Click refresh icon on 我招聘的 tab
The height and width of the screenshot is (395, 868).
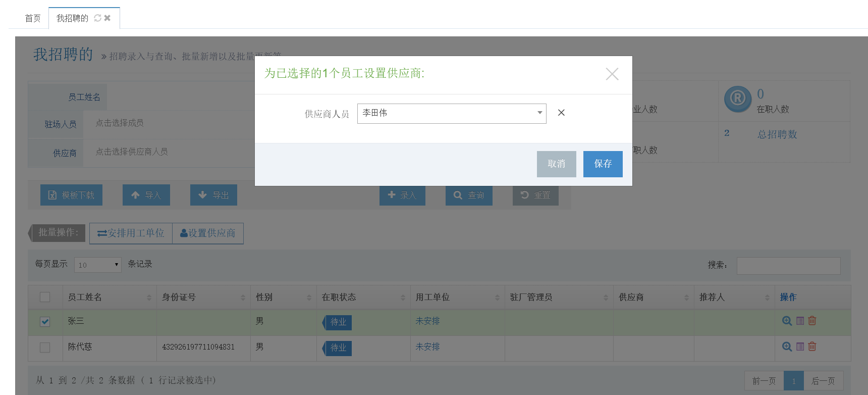pyautogui.click(x=97, y=18)
